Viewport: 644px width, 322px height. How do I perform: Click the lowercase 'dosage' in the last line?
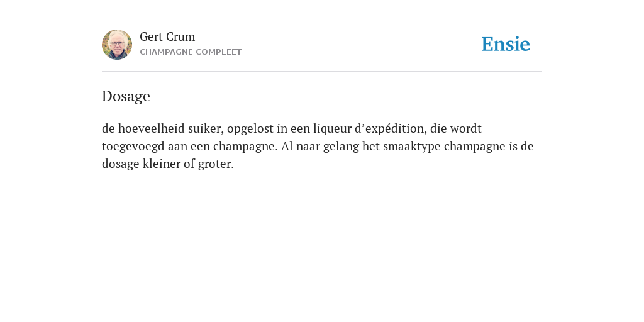[121, 165]
